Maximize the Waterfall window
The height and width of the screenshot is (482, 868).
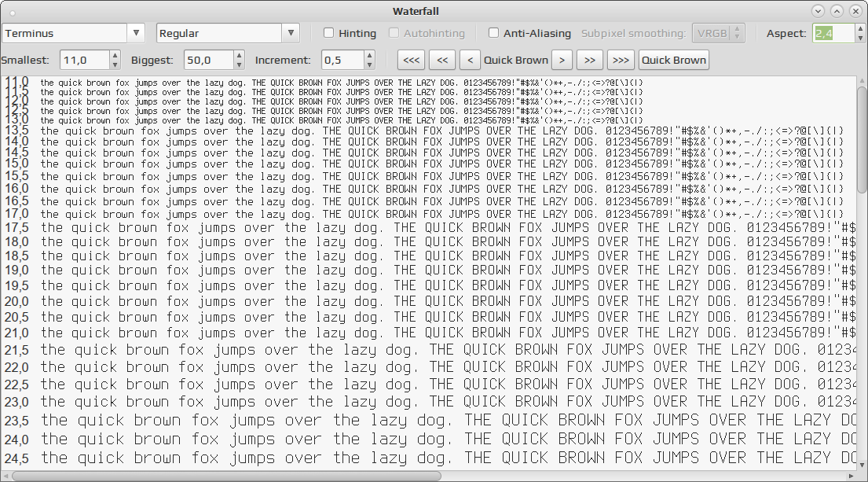837,11
